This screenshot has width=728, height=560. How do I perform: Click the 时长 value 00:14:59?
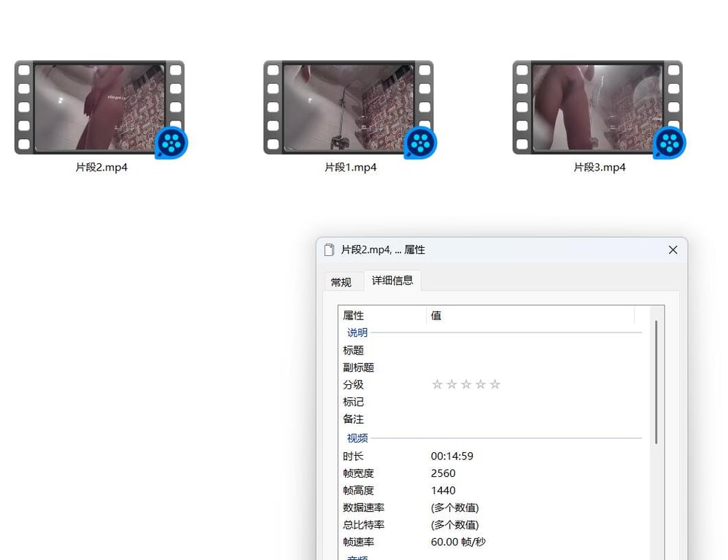point(452,456)
